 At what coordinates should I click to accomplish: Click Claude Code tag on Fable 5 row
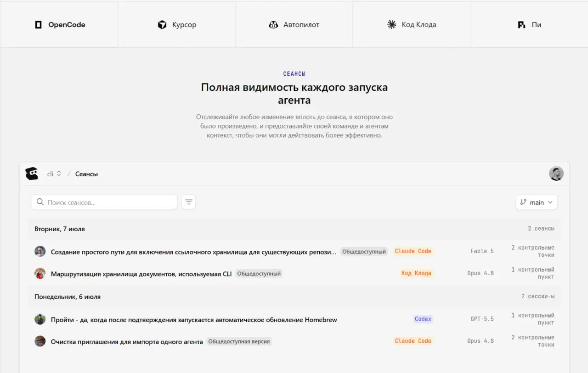[413, 251]
